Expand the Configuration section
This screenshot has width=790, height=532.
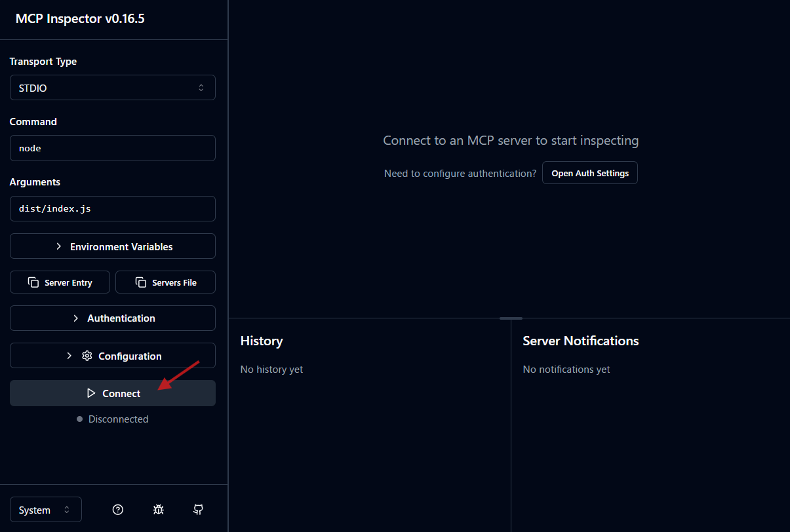(x=113, y=356)
